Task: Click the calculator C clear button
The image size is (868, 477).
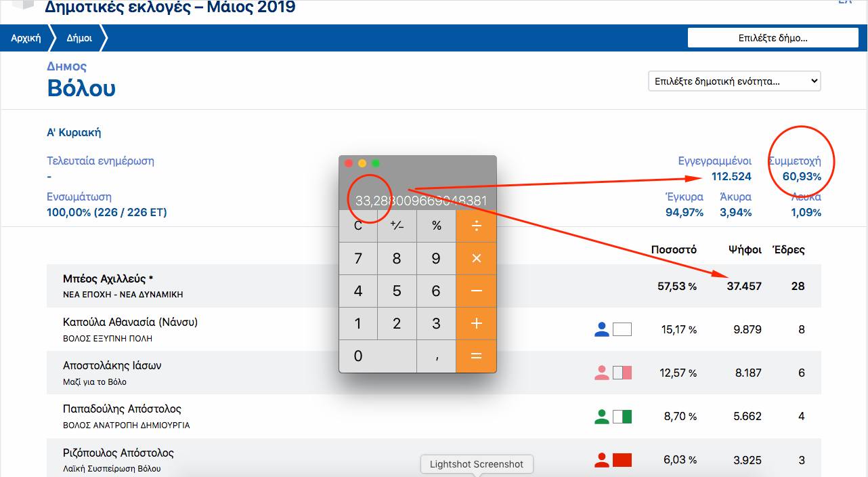Action: (x=358, y=226)
